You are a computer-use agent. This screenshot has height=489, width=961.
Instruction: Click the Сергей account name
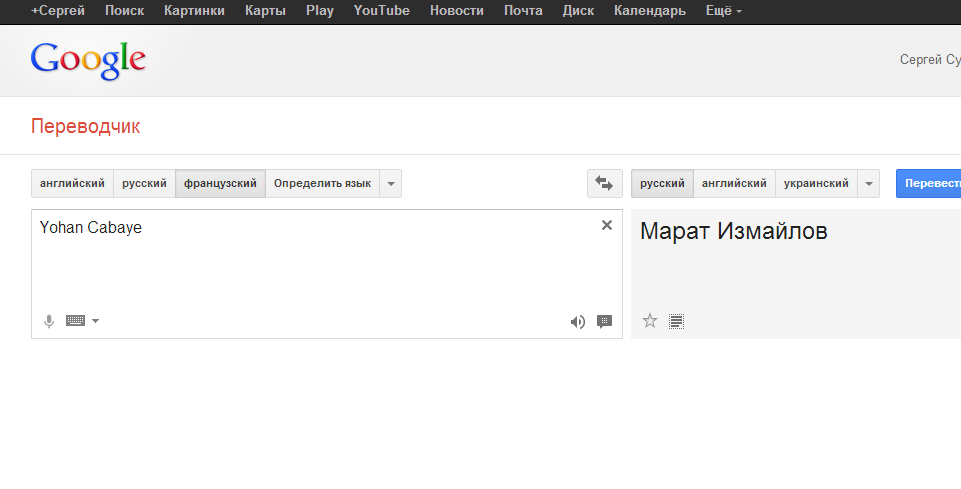point(930,59)
